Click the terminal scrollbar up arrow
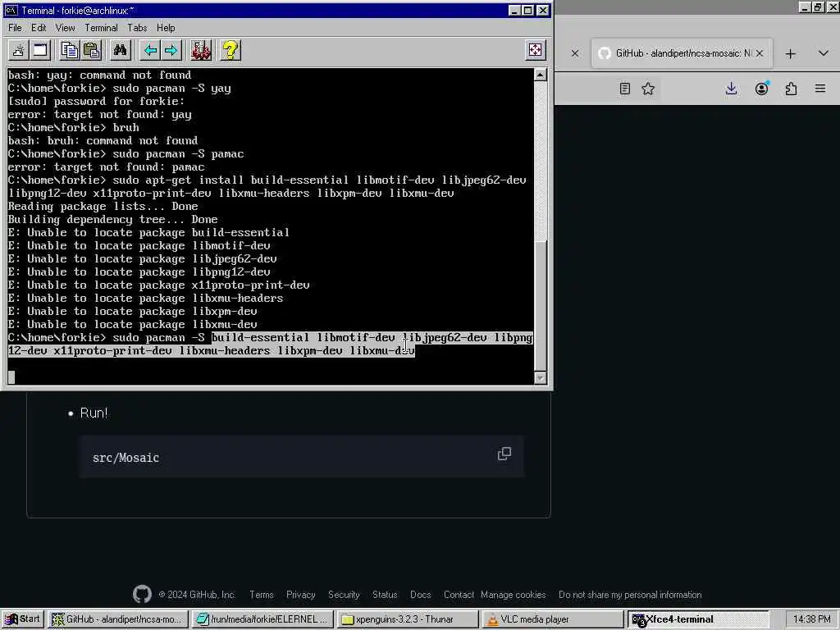The width and height of the screenshot is (840, 630). pos(540,75)
